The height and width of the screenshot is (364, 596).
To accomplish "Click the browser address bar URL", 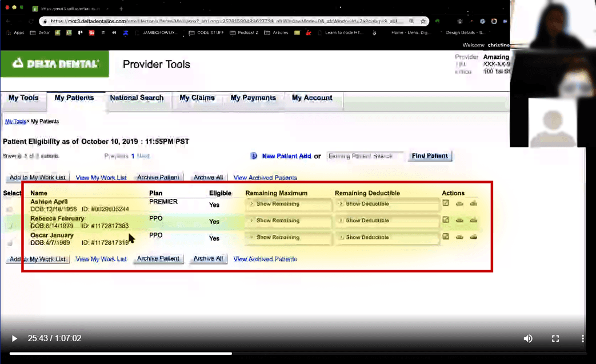I will [x=224, y=21].
